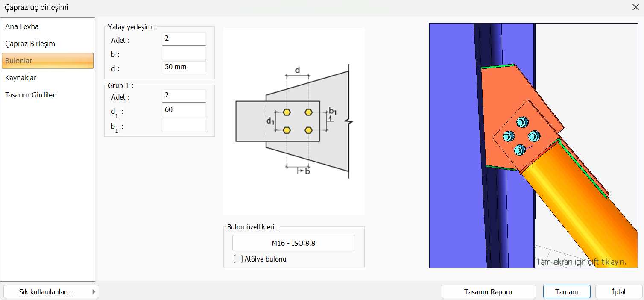Image resolution: width=644 pixels, height=300 pixels.
Task: Click the empty b1 input field
Action: 184,125
